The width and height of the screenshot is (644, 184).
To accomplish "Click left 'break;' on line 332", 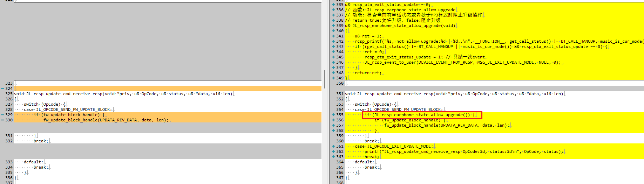I will 41,141.
